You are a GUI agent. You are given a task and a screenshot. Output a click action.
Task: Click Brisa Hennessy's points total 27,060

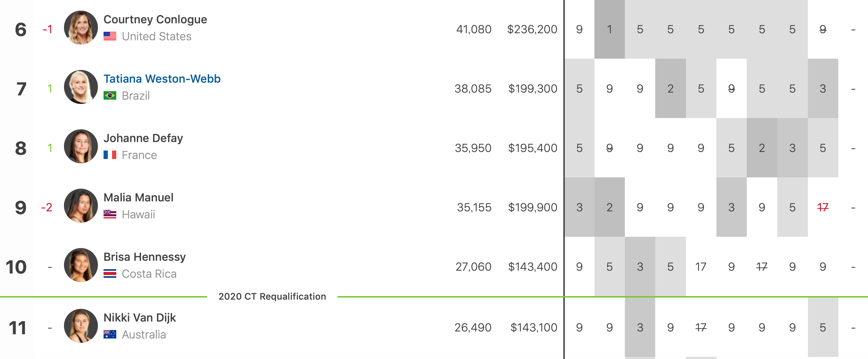click(473, 267)
